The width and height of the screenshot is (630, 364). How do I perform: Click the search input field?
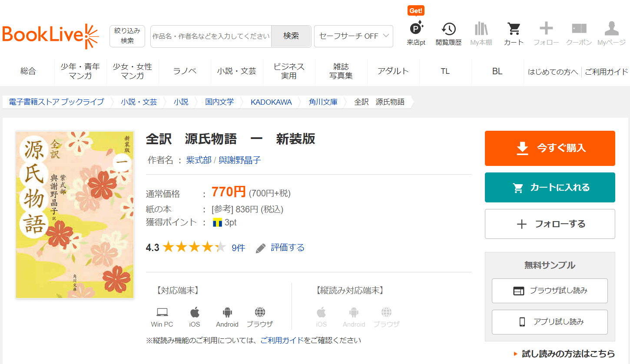tap(211, 36)
